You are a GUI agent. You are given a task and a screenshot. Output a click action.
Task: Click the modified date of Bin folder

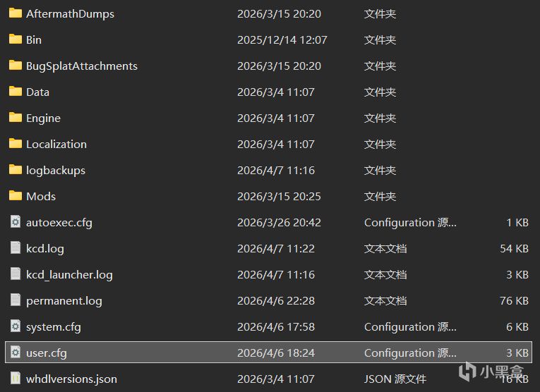[282, 39]
